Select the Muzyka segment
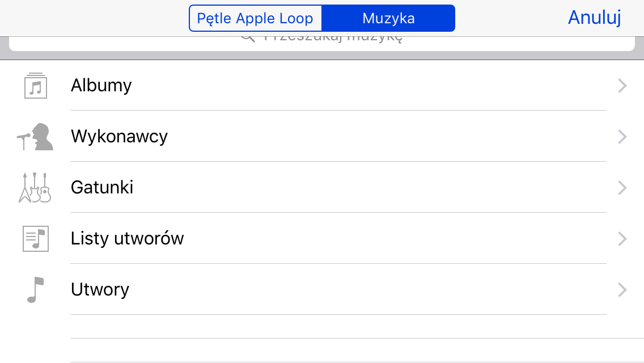The height and width of the screenshot is (363, 644). click(388, 18)
